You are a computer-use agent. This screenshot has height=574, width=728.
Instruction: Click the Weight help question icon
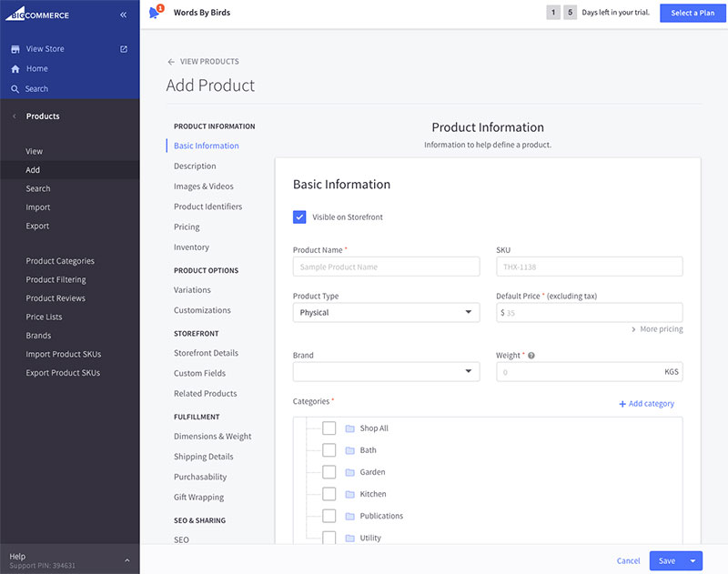click(x=531, y=356)
